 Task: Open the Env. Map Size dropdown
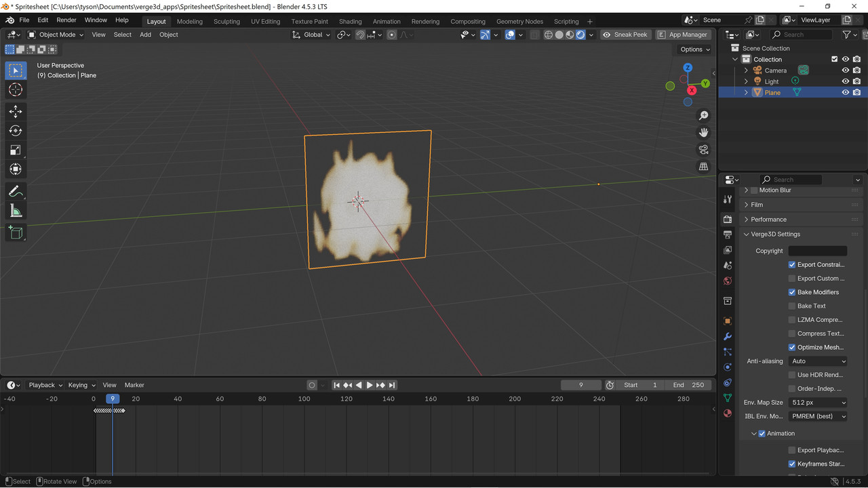(x=818, y=402)
